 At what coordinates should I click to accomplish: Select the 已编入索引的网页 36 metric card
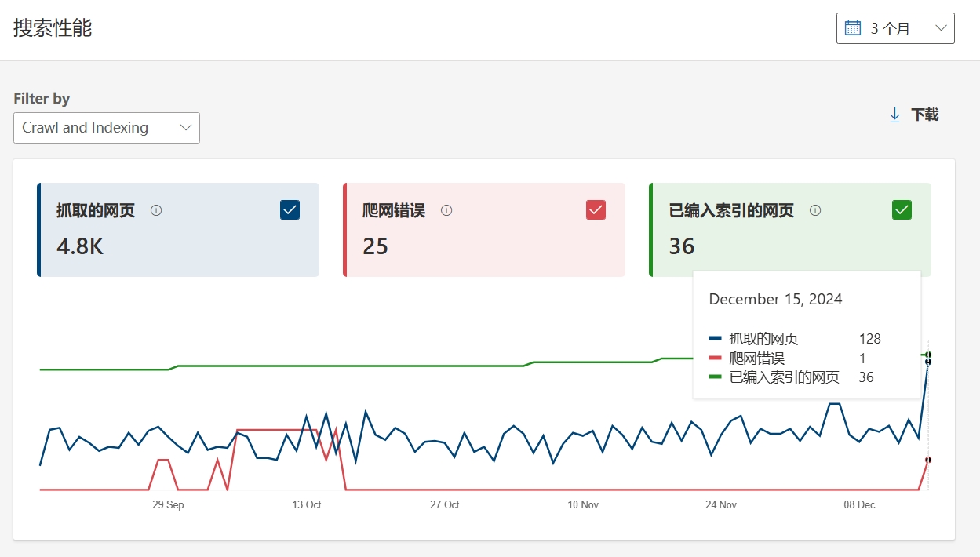pos(790,230)
